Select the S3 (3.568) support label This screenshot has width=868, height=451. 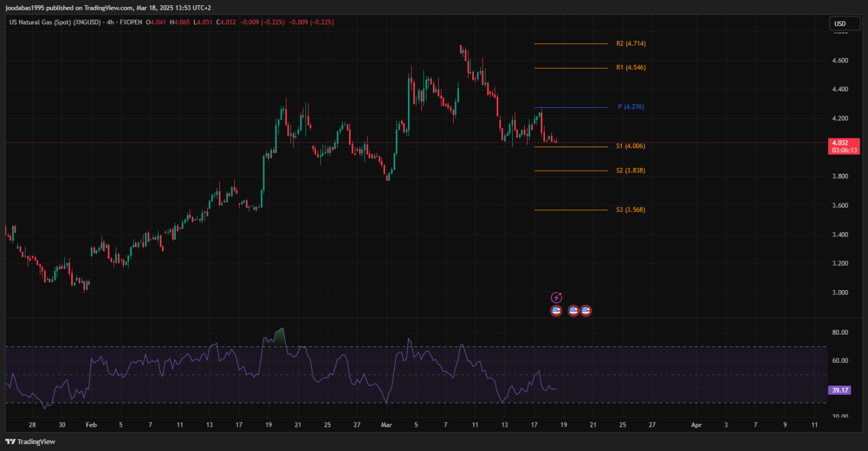(x=630, y=210)
